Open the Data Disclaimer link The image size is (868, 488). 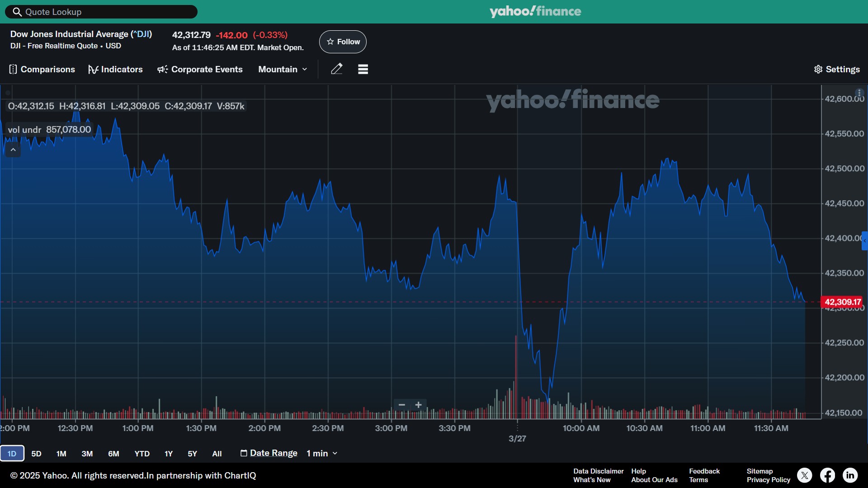[x=598, y=471]
